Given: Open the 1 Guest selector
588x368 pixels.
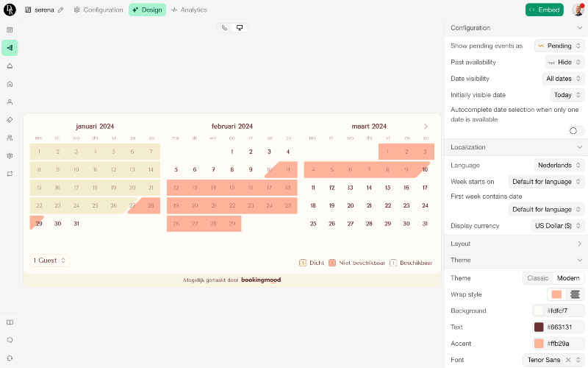Looking at the screenshot, I should coord(49,261).
